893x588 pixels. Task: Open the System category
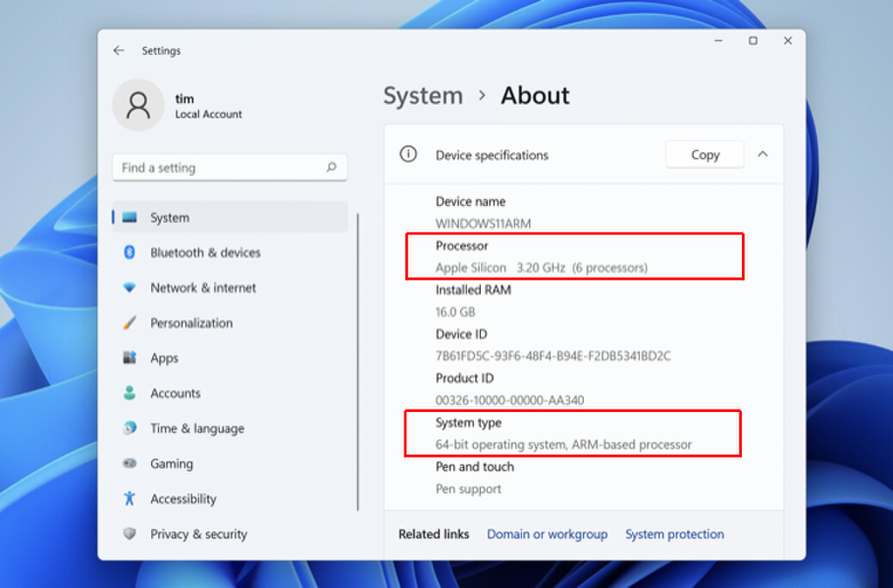[x=229, y=217]
